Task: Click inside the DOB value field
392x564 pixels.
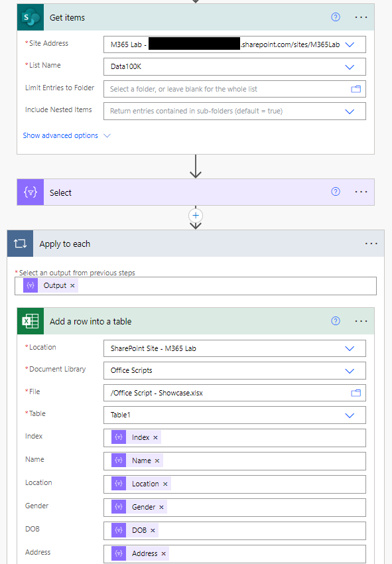Action: click(235, 531)
